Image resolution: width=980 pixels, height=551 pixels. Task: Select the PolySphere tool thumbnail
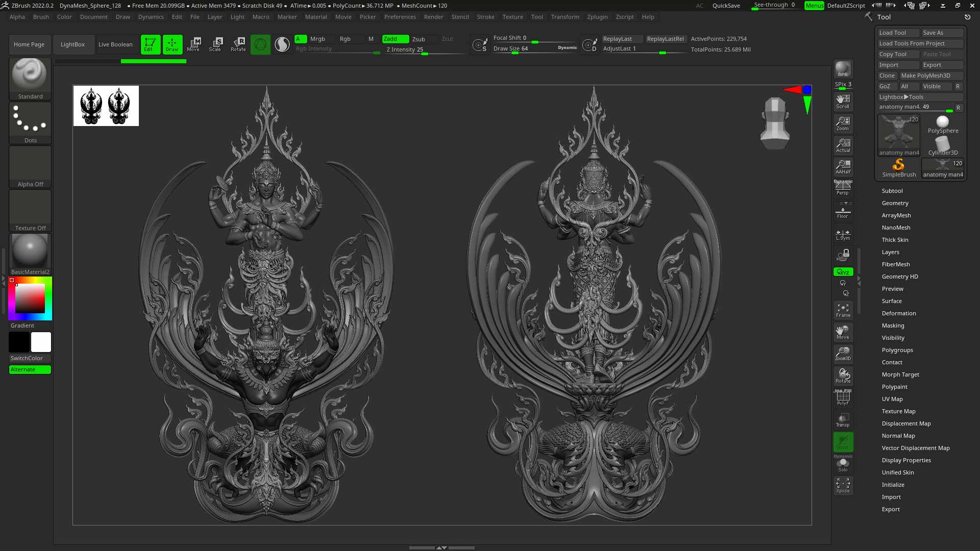[x=943, y=124]
